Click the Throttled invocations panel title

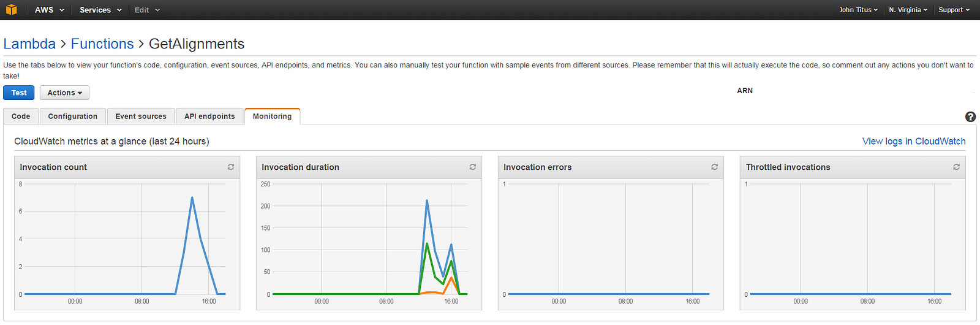tap(788, 167)
